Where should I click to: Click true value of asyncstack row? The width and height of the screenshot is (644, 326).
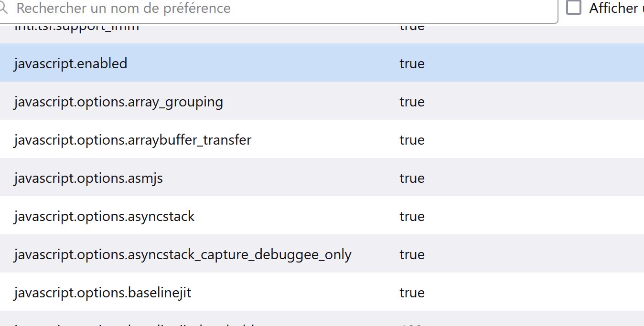pyautogui.click(x=412, y=216)
